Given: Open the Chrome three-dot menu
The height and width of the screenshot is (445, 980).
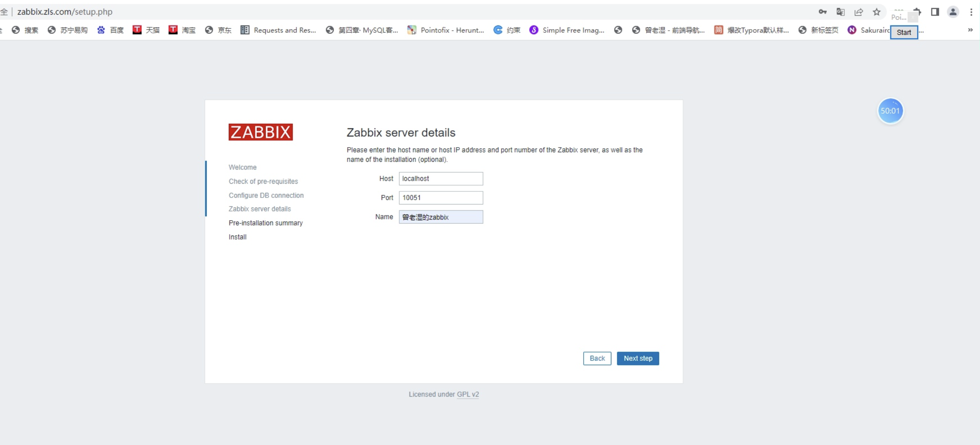Looking at the screenshot, I should [x=971, y=12].
